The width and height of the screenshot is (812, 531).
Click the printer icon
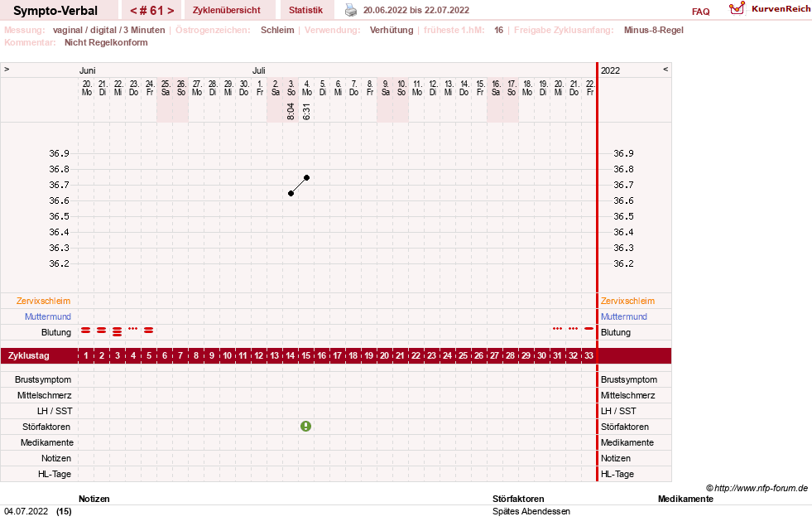click(351, 10)
